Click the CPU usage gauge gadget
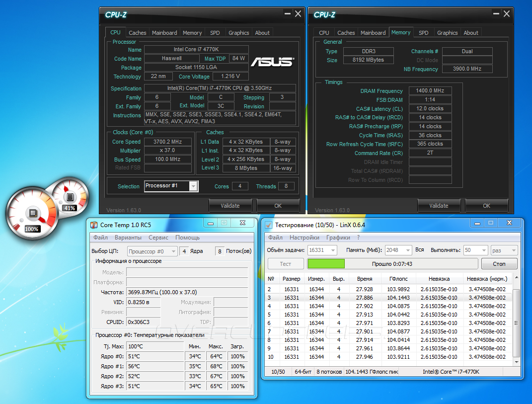Viewport: 532px width, 404px height. (x=32, y=215)
